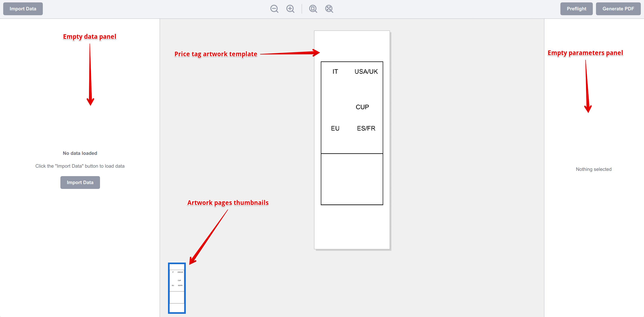Screen dimensions: 644x317
Task: Click the zoom in magnifier icon
Action: pyautogui.click(x=290, y=9)
